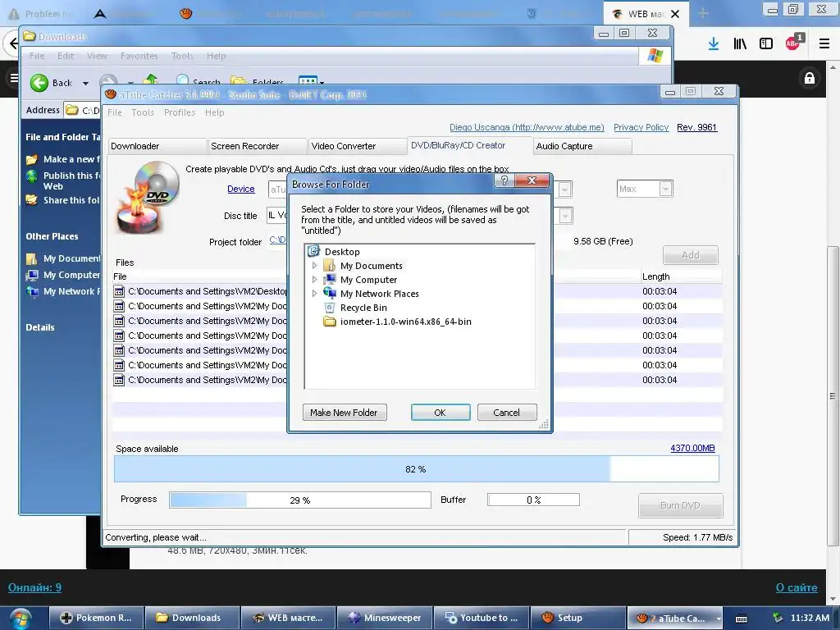Open the Privacy Policy link
840x630 pixels.
click(641, 127)
